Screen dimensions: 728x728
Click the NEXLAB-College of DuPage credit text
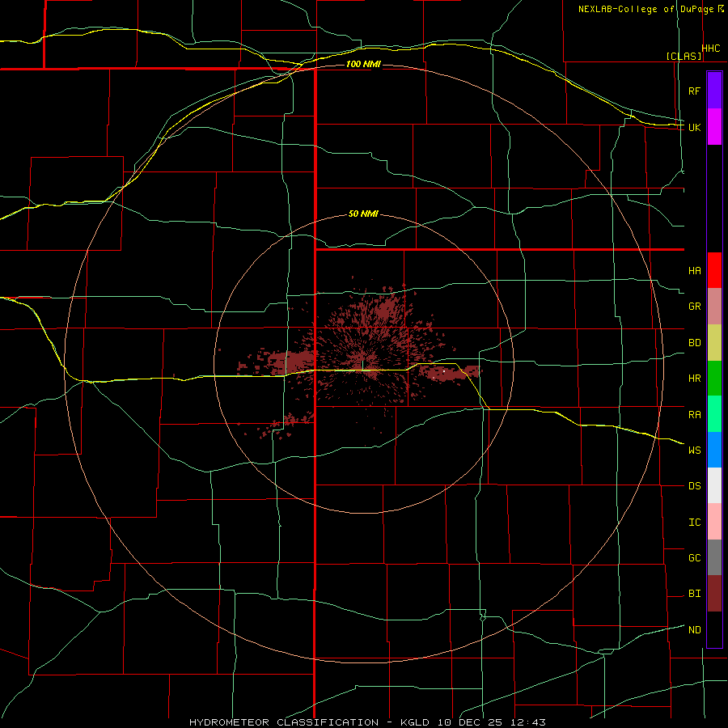coord(647,9)
